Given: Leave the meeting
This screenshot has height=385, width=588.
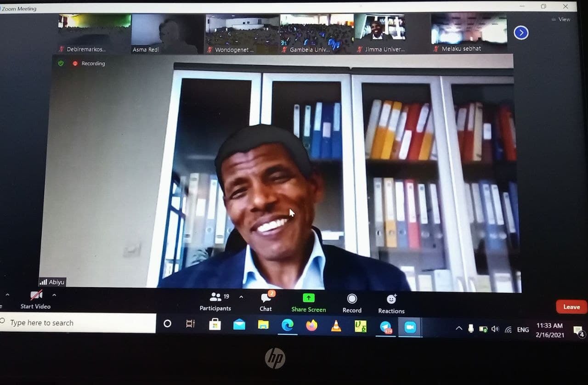Looking at the screenshot, I should click(x=571, y=307).
